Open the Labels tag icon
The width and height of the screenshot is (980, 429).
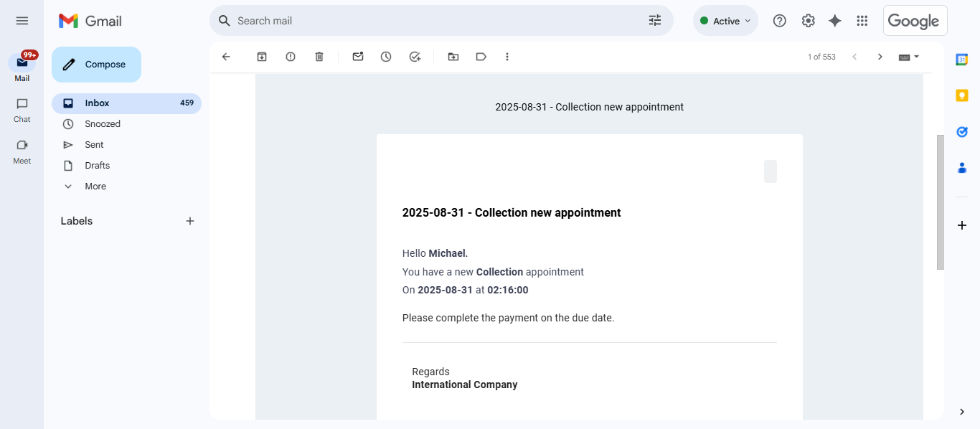tap(481, 57)
